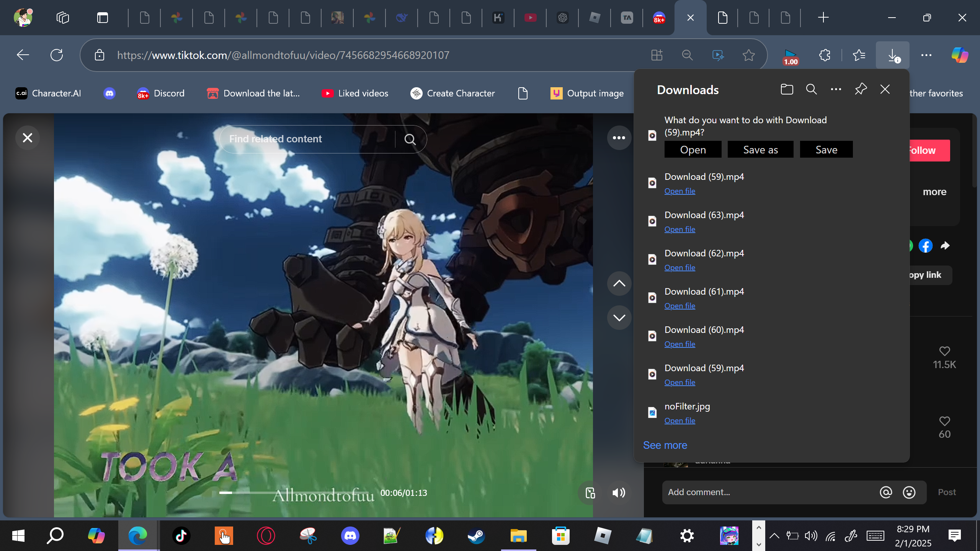Click Copilot icon in browser toolbar
980x551 pixels.
[960, 55]
